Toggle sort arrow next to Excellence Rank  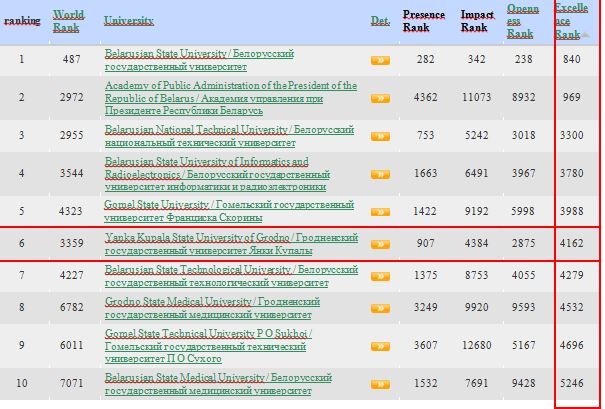tap(585, 35)
